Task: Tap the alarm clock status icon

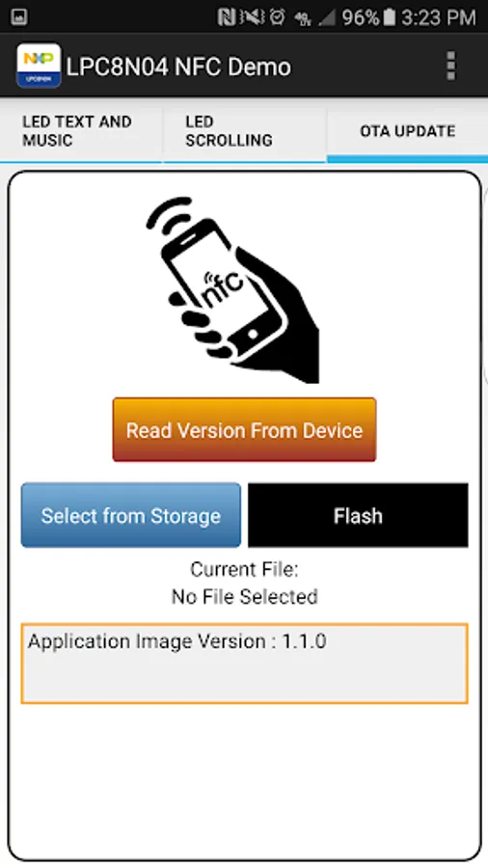Action: [x=278, y=17]
